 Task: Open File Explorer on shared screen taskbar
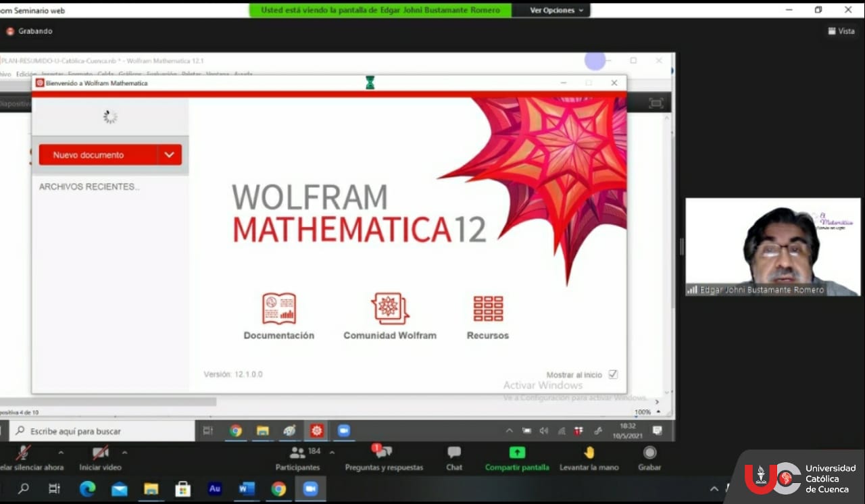pyautogui.click(x=262, y=431)
